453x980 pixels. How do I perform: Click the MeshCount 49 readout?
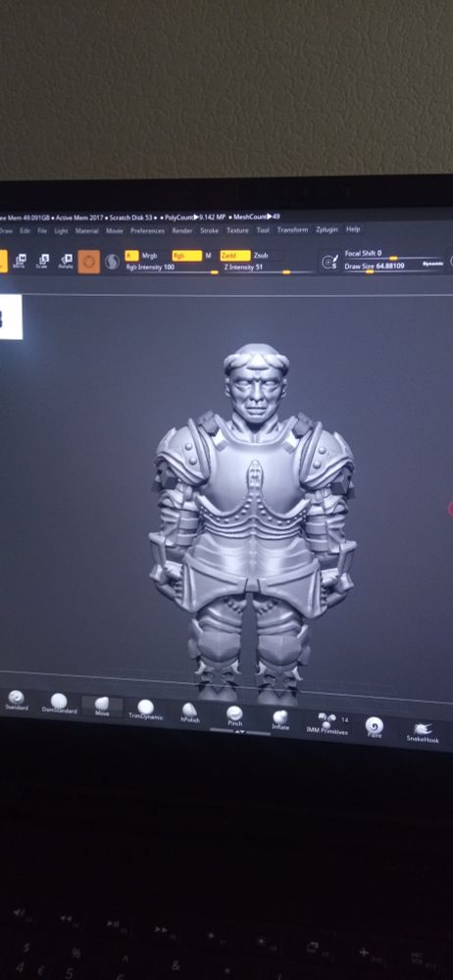click(257, 217)
